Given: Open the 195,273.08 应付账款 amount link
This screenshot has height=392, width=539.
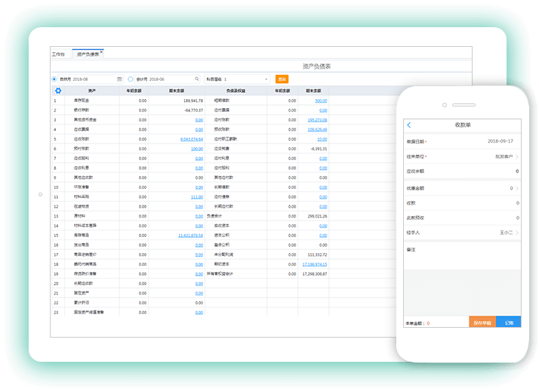Looking at the screenshot, I should pyautogui.click(x=316, y=119).
